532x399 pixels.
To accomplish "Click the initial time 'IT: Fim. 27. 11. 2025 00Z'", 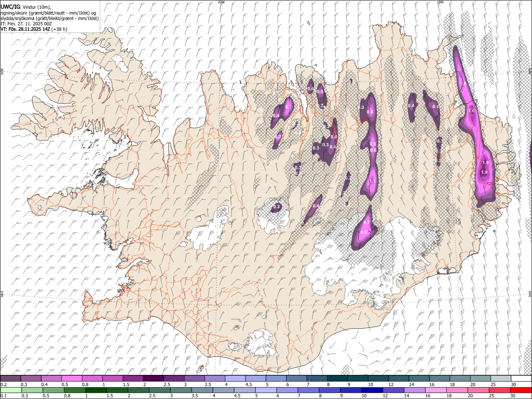I will point(26,24).
